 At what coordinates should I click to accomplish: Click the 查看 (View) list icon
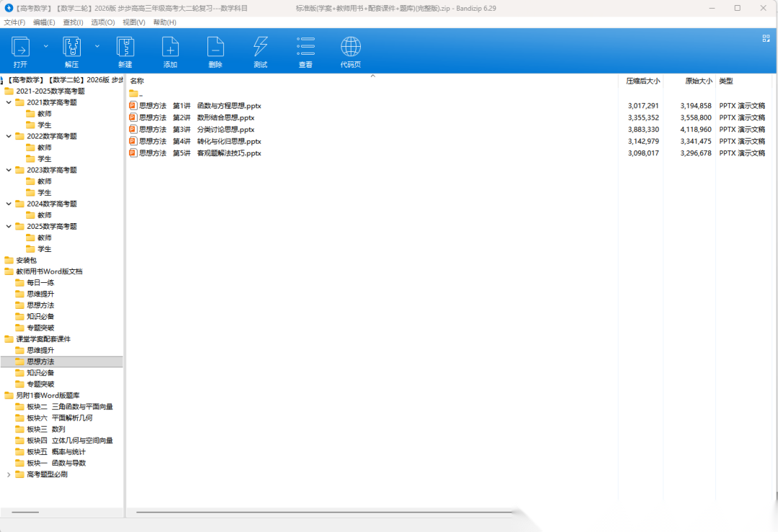click(305, 48)
